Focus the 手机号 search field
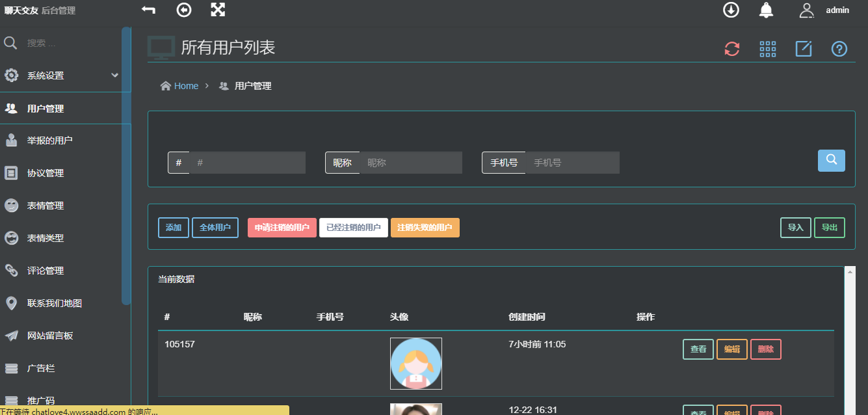The height and width of the screenshot is (415, 868). click(x=572, y=163)
